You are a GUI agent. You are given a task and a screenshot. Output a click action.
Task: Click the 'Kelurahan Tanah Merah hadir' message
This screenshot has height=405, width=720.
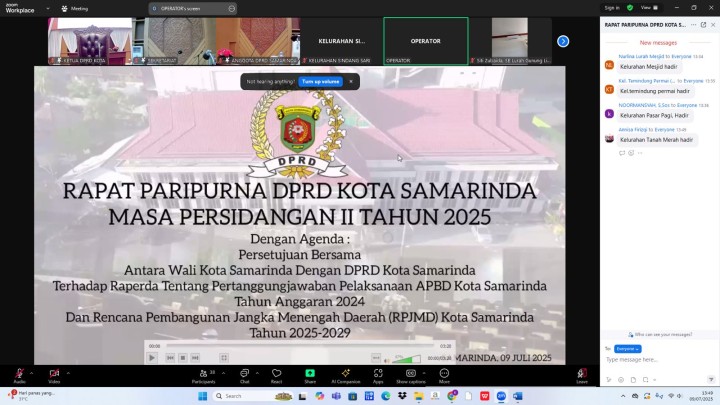(656, 140)
